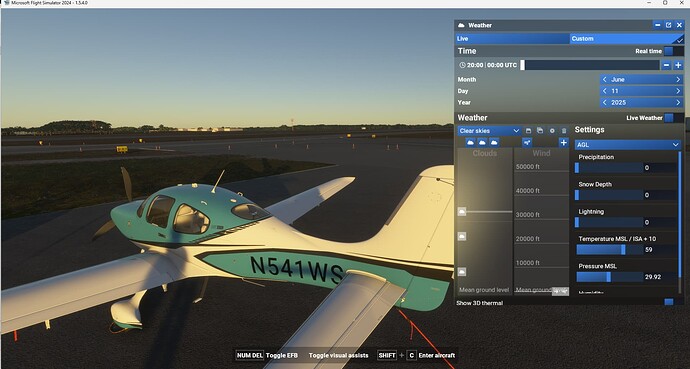Open the Clear skies preset dropdown
The height and width of the screenshot is (369, 690).
click(489, 131)
